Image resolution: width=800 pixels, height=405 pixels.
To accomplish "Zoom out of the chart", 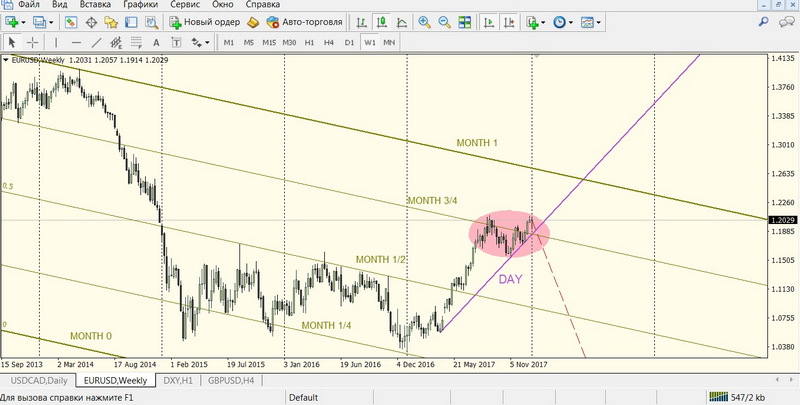I will point(445,22).
